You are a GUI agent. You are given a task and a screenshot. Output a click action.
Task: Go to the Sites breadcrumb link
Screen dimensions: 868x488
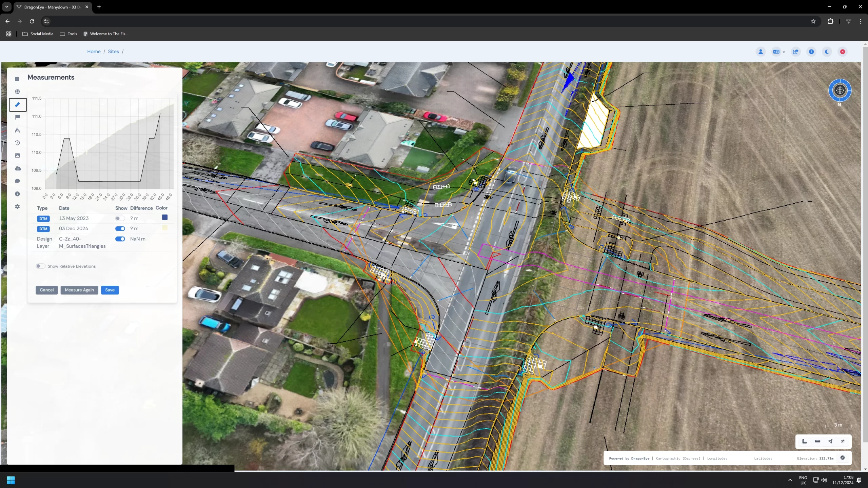(x=113, y=52)
